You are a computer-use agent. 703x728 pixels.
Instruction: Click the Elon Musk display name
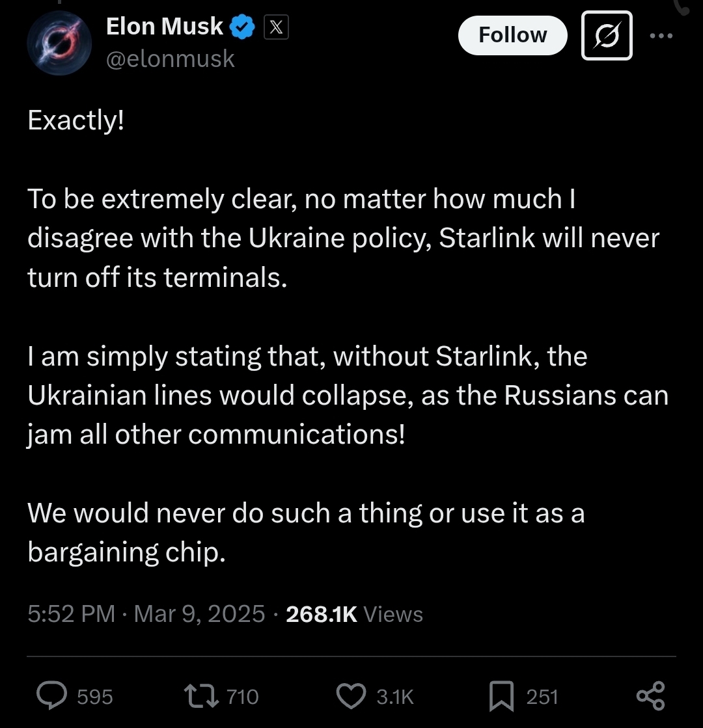(x=164, y=27)
